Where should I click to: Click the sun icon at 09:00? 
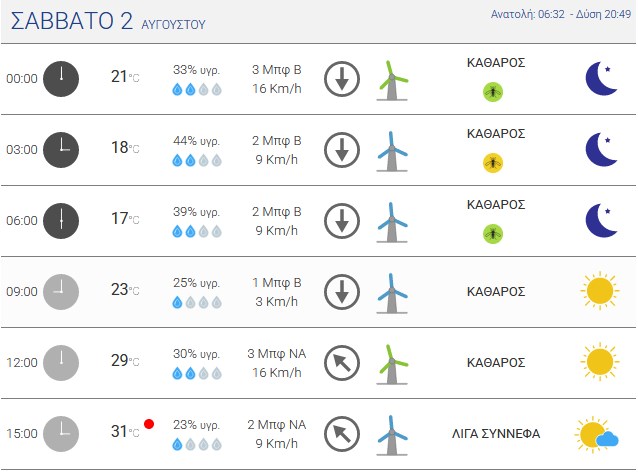[x=600, y=291]
